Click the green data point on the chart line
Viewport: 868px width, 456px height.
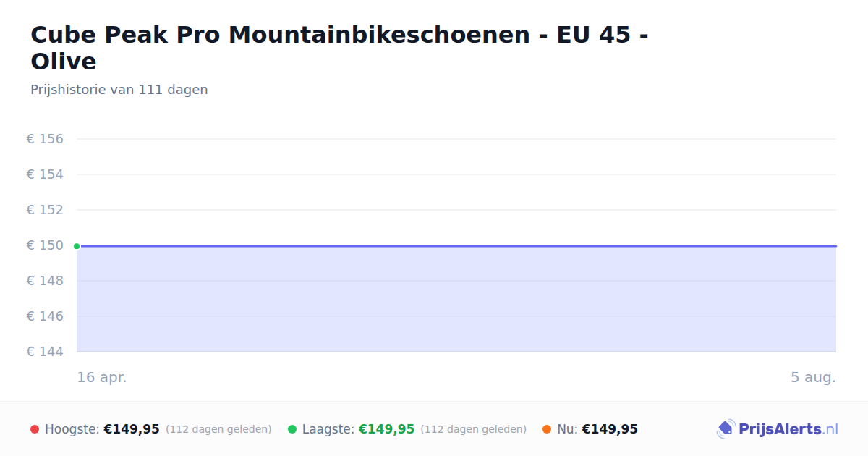[x=77, y=246]
